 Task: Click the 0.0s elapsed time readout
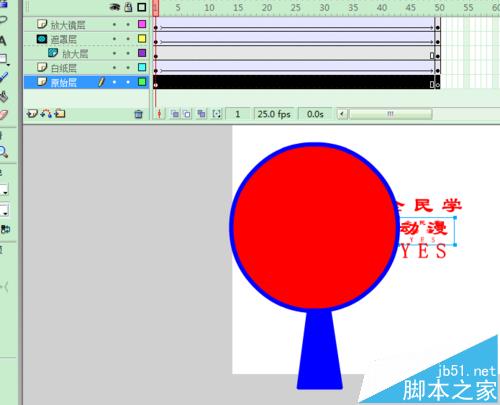315,114
